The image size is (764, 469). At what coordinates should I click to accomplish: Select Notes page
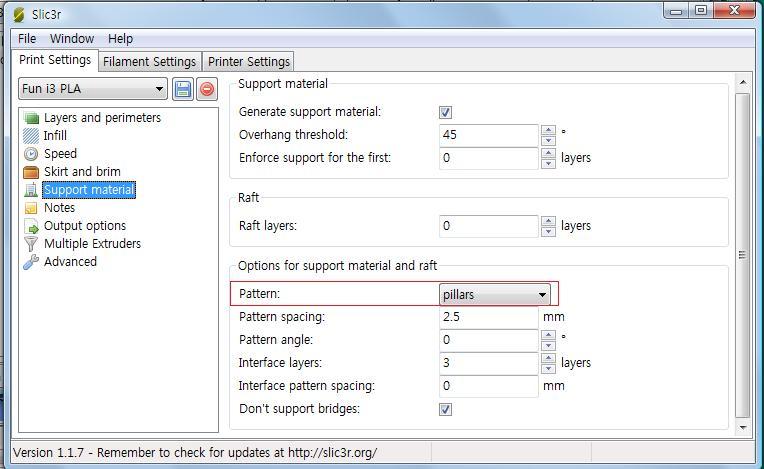pos(59,208)
